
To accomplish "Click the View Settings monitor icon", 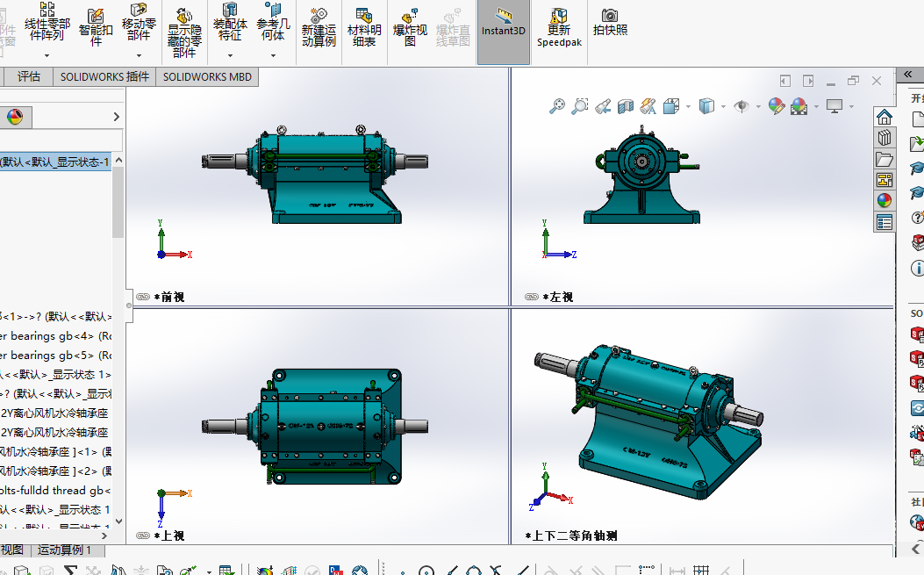I will click(x=834, y=106).
